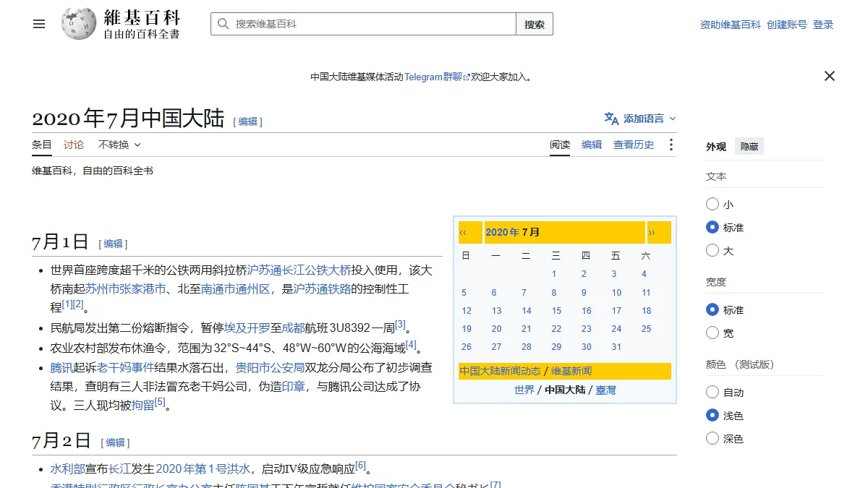Jump to citation [5]
This screenshot has height=488, width=868.
(160, 401)
